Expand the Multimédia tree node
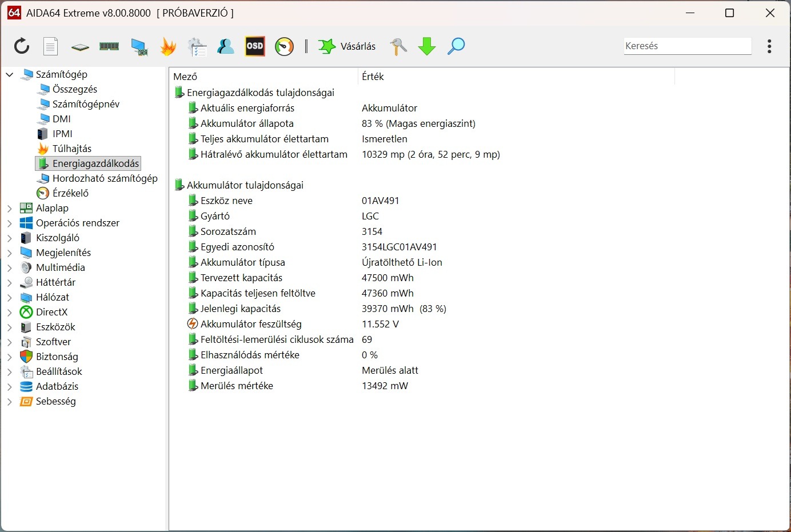The image size is (791, 532). (10, 268)
